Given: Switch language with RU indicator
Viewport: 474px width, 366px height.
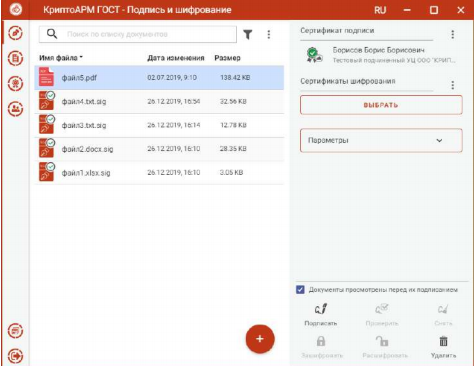Looking at the screenshot, I should coord(380,10).
